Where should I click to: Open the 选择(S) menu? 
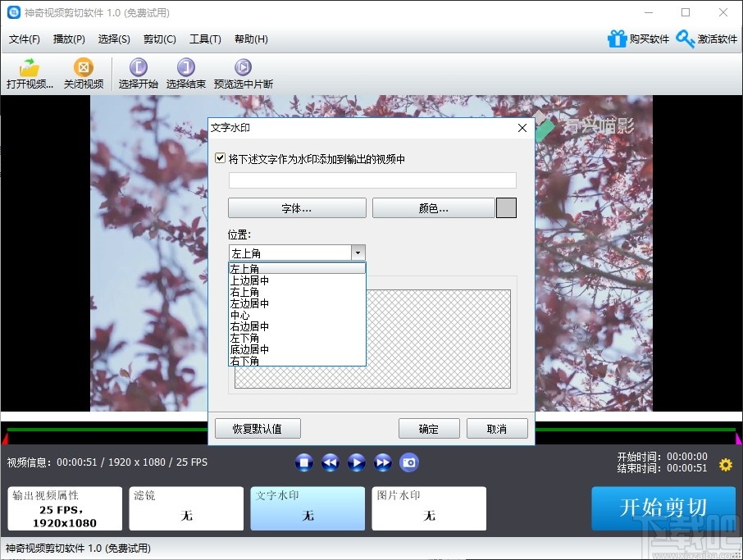114,39
